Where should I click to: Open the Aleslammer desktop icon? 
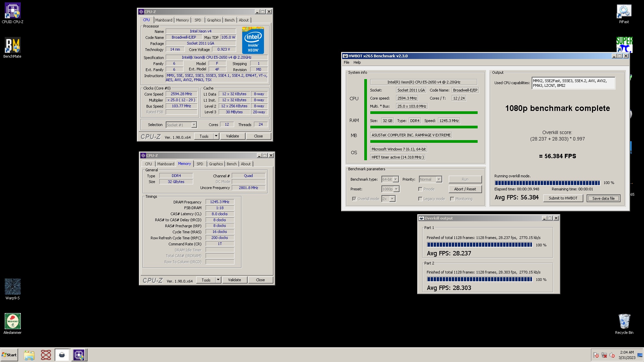12,324
